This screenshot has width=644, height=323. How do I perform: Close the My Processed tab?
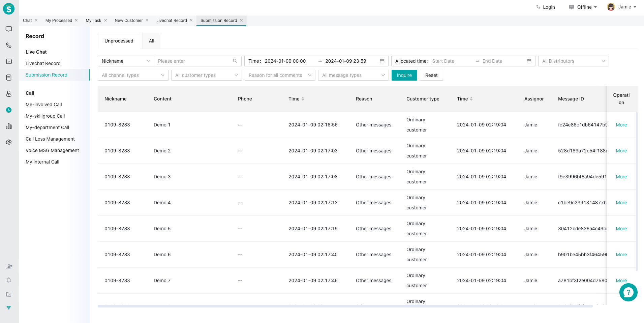76,20
